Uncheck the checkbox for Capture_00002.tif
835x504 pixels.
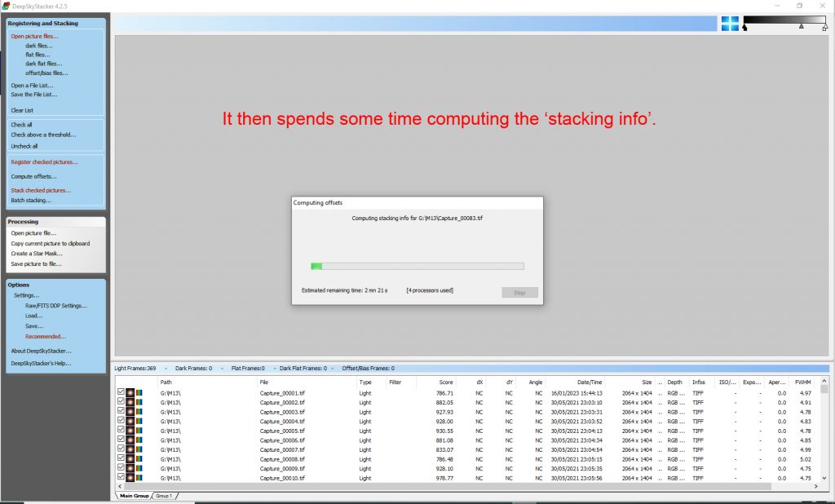click(x=121, y=402)
